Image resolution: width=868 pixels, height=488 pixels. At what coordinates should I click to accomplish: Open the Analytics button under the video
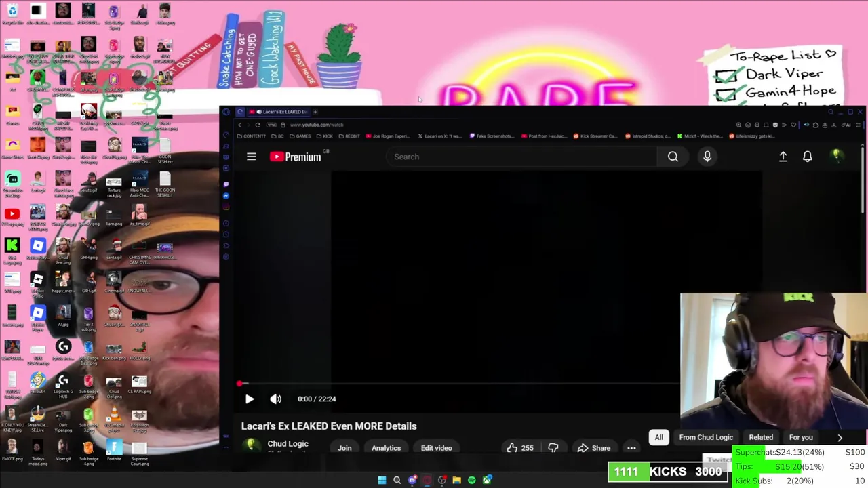point(386,448)
